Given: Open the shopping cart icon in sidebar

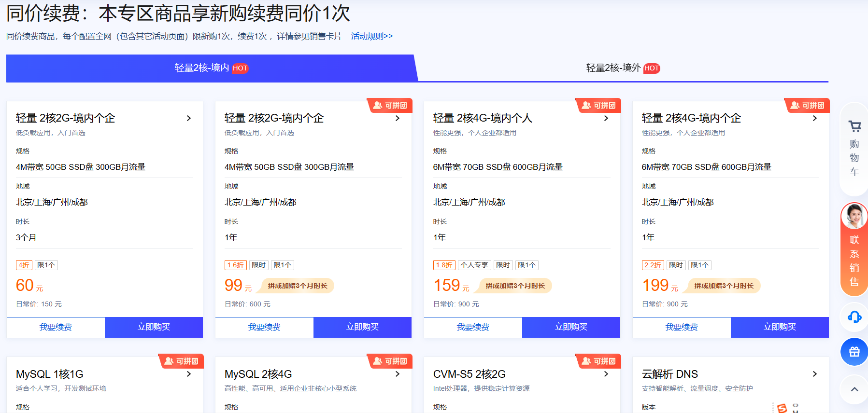Looking at the screenshot, I should click(854, 126).
